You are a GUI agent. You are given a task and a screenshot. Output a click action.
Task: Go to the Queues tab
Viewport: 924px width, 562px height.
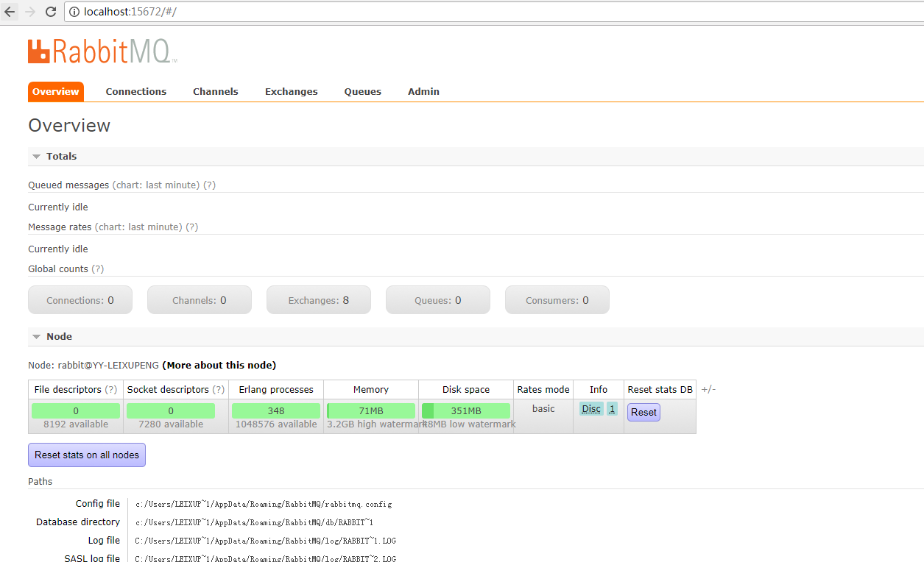point(363,92)
